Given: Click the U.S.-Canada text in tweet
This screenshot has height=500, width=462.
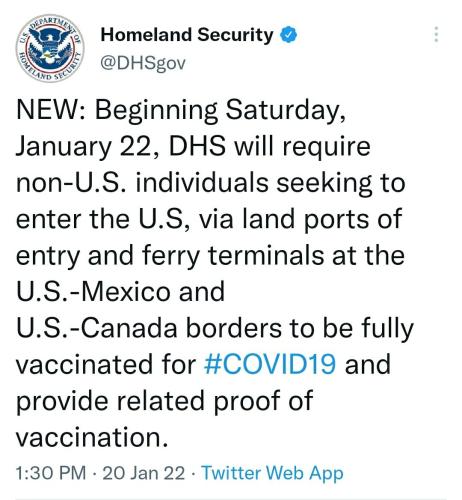Looking at the screenshot, I should pos(96,328).
